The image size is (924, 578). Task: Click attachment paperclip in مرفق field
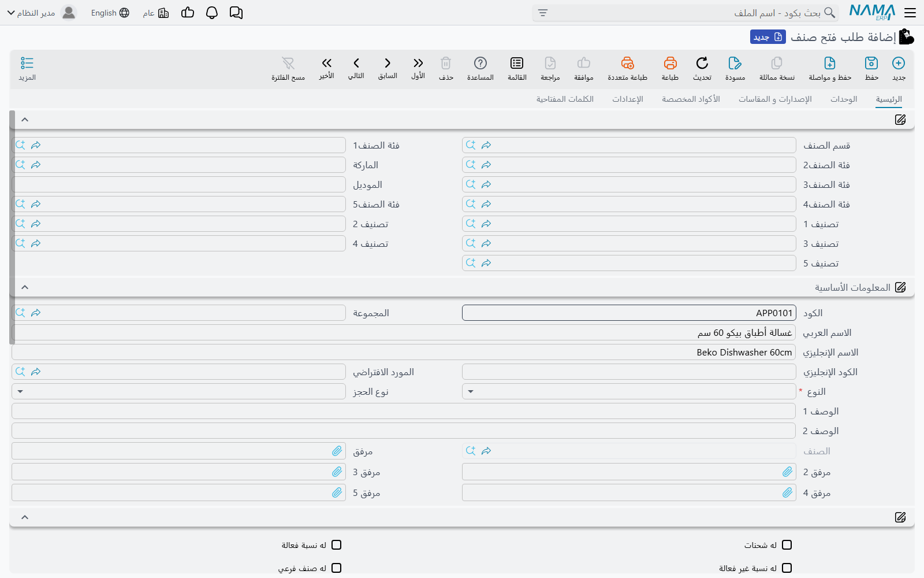337,451
